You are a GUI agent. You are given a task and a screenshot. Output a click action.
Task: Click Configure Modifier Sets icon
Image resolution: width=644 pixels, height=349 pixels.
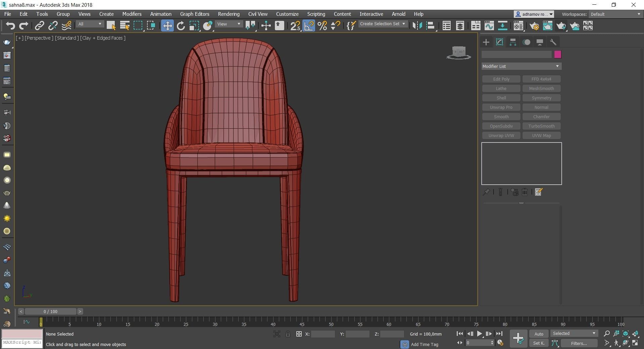539,192
